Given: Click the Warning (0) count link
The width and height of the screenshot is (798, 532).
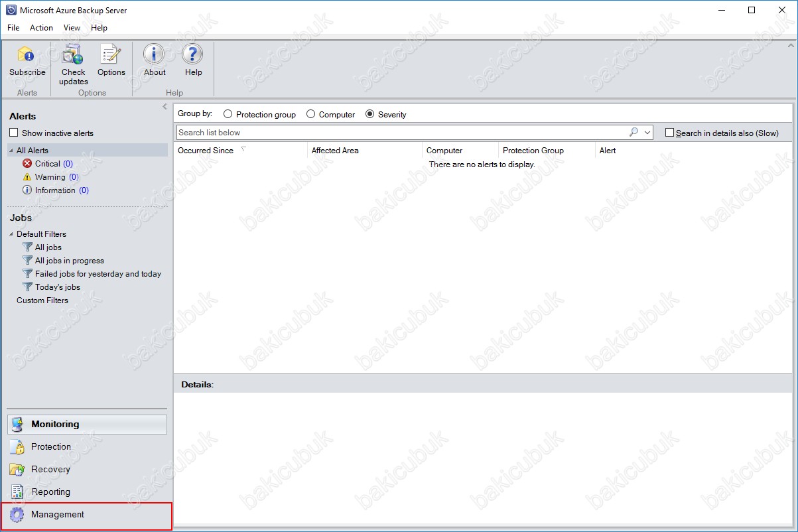Looking at the screenshot, I should [x=74, y=177].
